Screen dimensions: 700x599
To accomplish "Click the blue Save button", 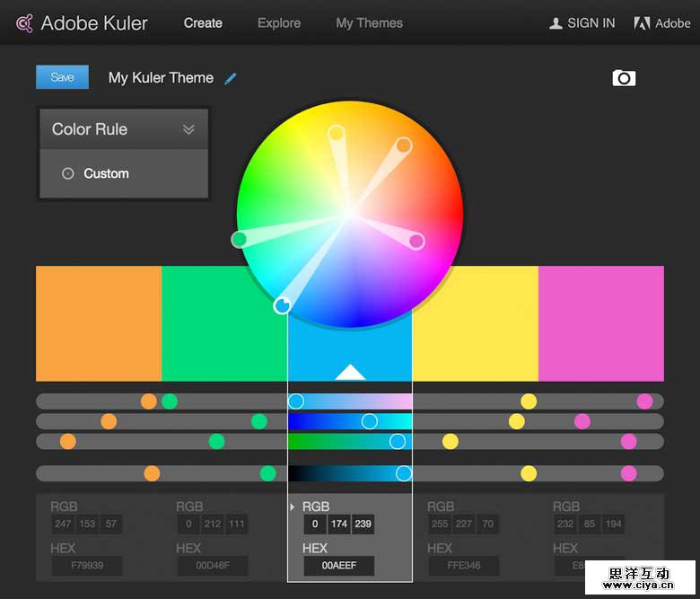I will 62,77.
